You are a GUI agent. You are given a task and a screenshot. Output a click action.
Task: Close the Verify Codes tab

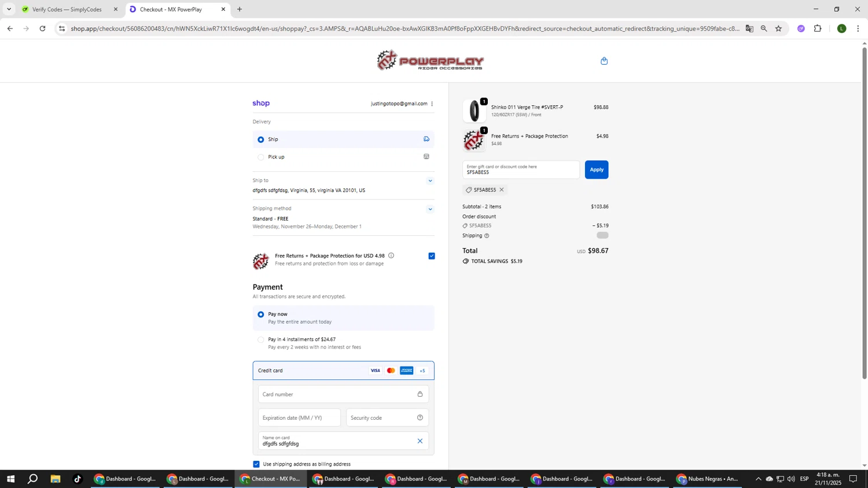[115, 9]
